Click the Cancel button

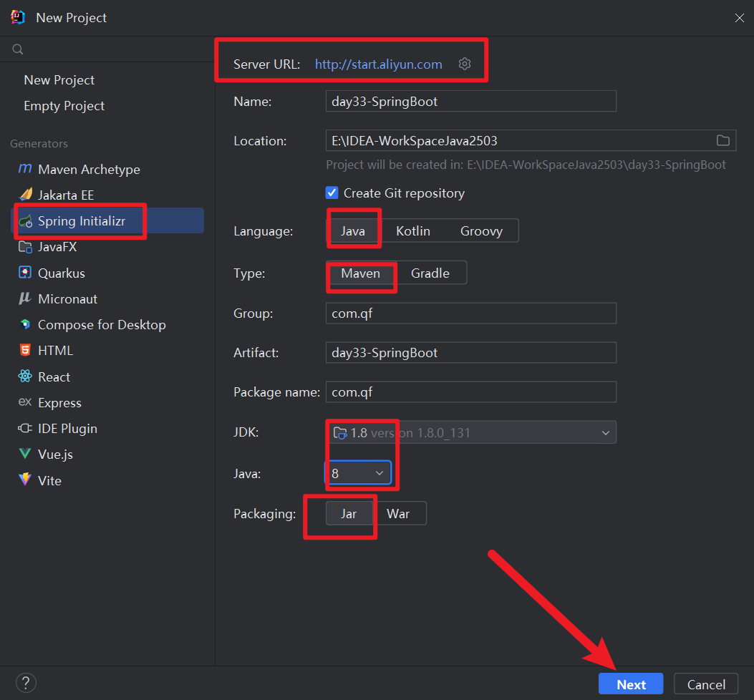coord(706,684)
